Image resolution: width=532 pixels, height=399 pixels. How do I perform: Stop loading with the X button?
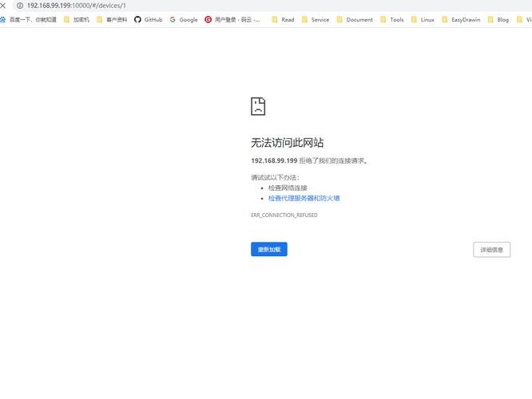(x=2, y=6)
